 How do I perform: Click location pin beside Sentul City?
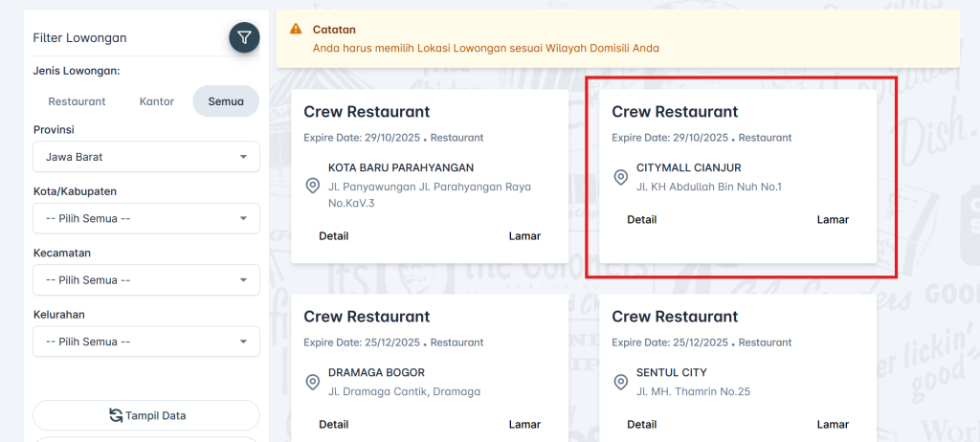click(620, 382)
